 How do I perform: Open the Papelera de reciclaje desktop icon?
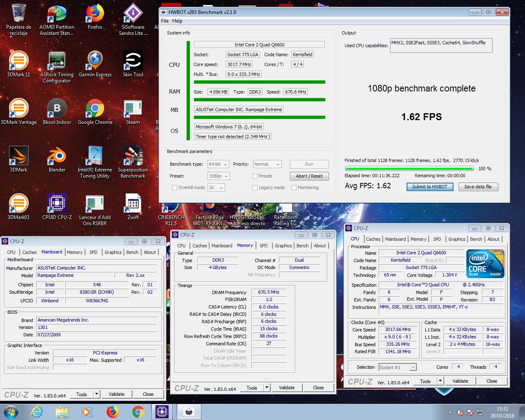coord(19,20)
